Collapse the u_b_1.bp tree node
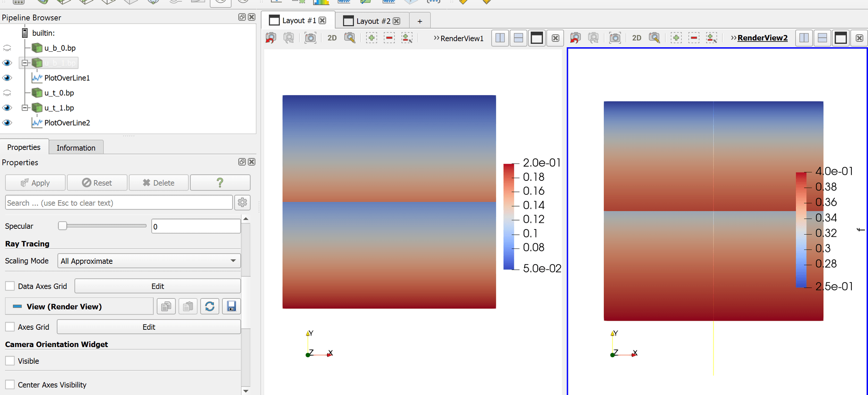The height and width of the screenshot is (395, 868). click(25, 63)
